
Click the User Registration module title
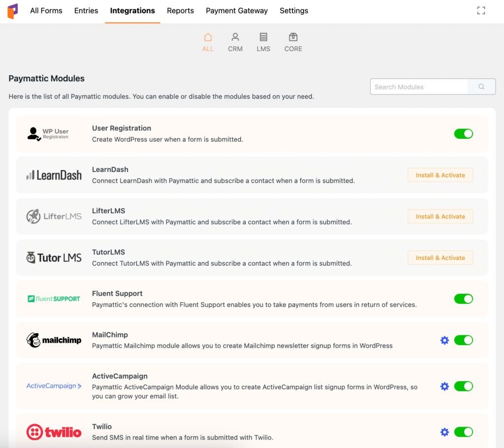tap(122, 128)
